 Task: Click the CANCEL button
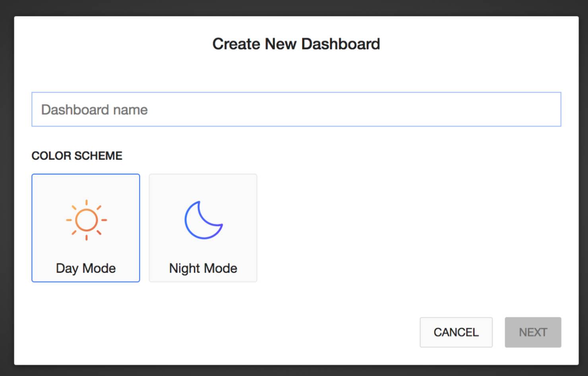pos(456,332)
